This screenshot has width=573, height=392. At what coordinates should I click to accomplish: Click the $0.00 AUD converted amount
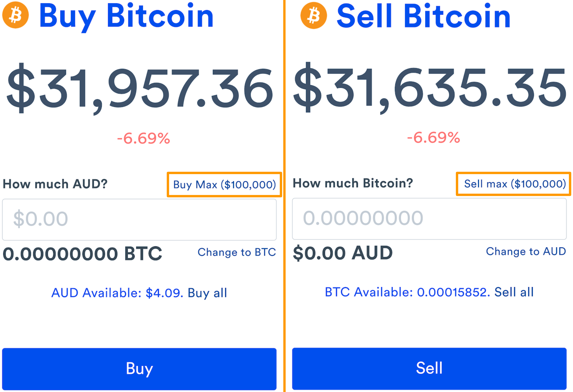point(343,253)
